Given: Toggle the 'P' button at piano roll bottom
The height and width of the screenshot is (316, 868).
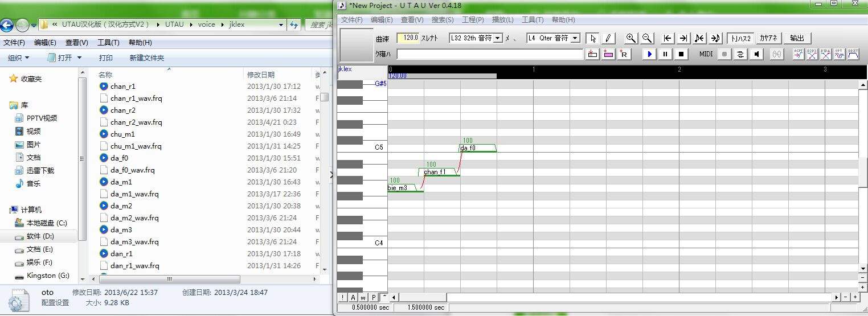Looking at the screenshot, I should coord(374,297).
